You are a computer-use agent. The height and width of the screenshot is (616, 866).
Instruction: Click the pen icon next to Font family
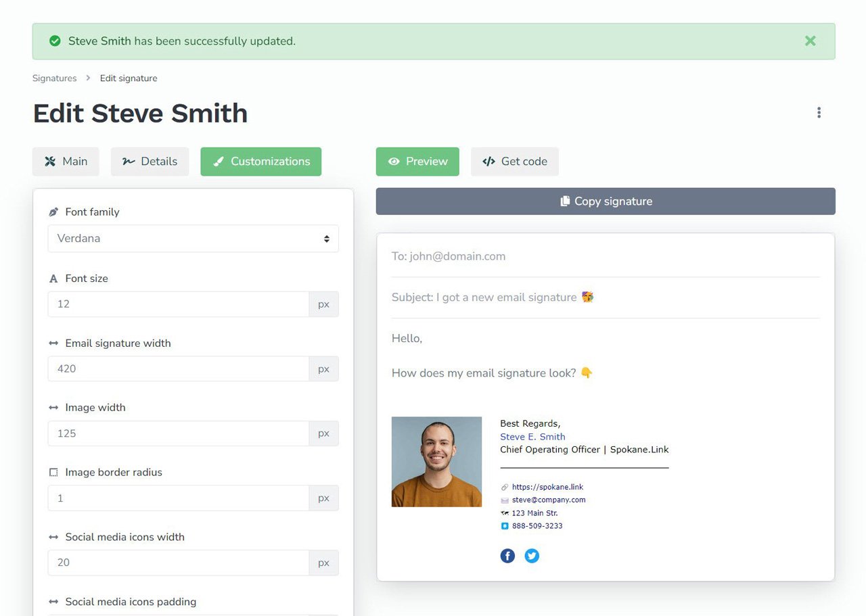(54, 212)
